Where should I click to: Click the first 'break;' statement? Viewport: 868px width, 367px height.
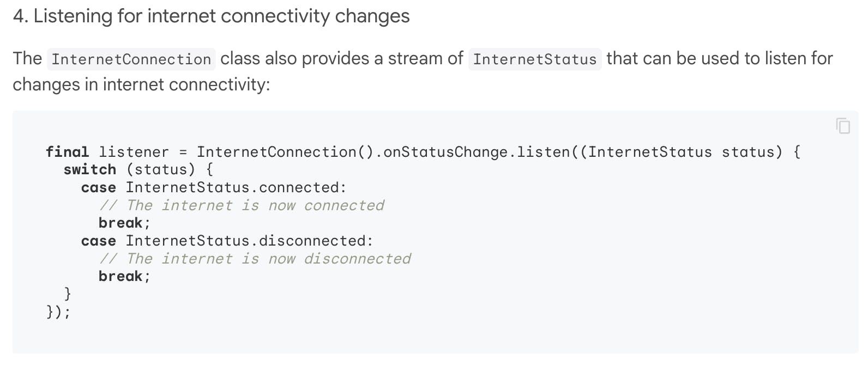pos(124,223)
